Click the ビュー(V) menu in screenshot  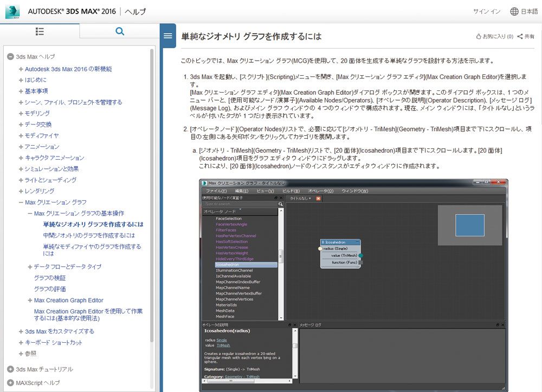click(x=265, y=191)
